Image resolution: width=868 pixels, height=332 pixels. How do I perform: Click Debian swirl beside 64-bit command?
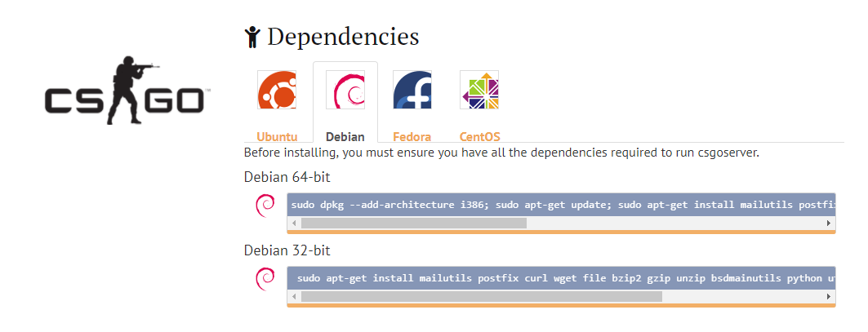(265, 206)
